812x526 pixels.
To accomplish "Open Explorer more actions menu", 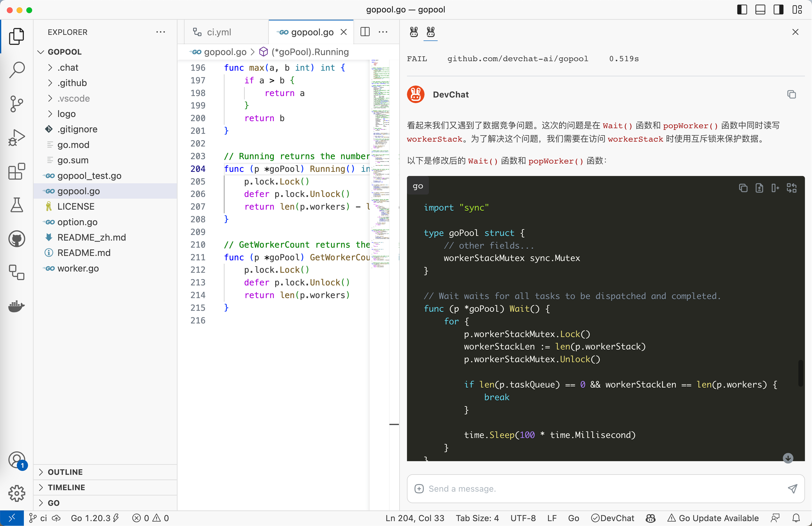I will (x=160, y=32).
